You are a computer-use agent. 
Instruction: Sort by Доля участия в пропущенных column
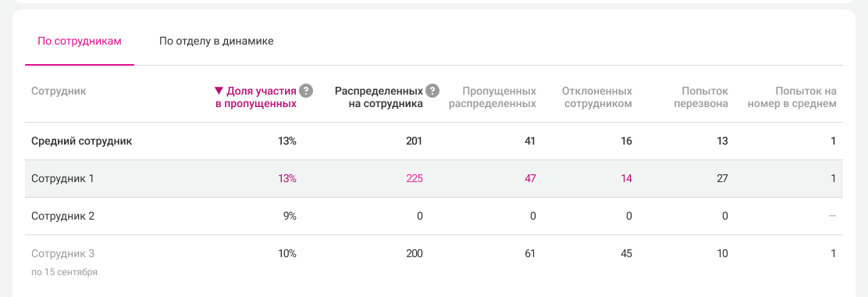256,97
